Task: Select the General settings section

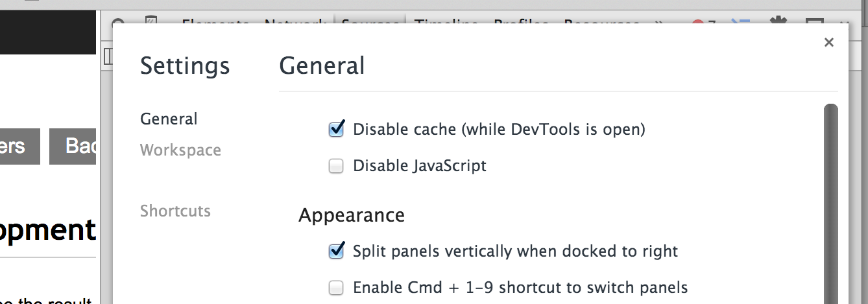Action: [169, 119]
